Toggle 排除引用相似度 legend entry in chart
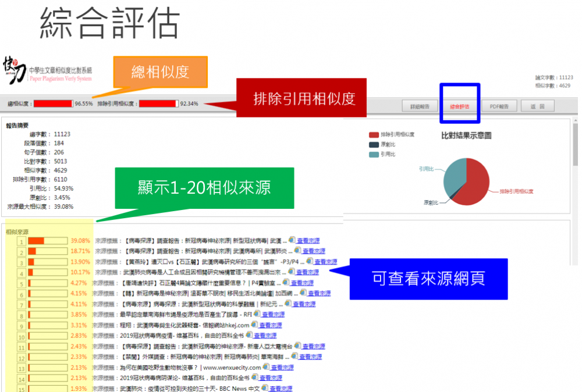 (x=392, y=135)
